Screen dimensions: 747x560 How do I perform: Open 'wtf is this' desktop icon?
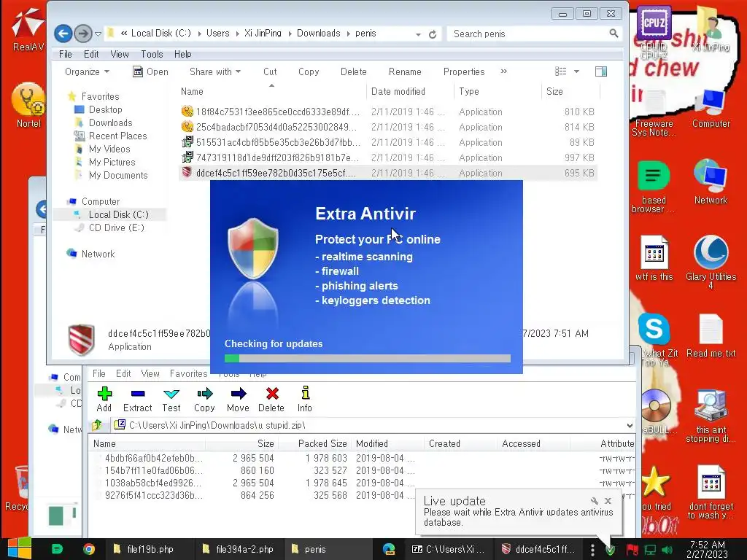coord(654,258)
